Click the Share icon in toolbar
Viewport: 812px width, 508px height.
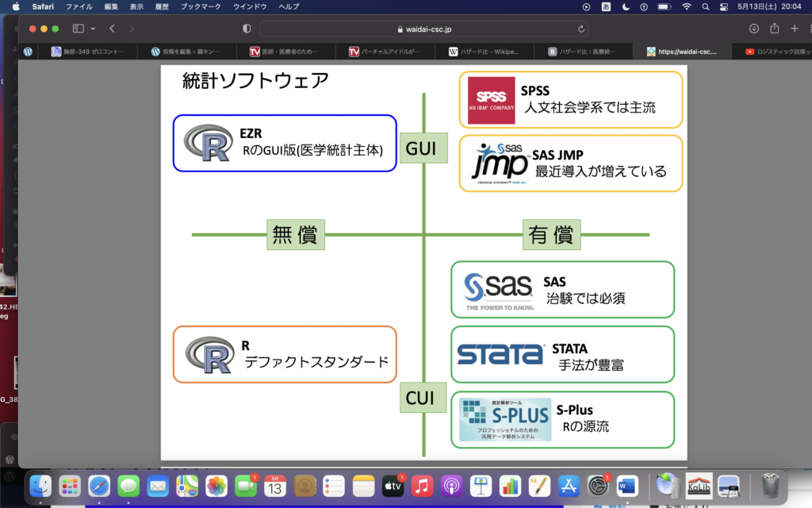coord(774,29)
